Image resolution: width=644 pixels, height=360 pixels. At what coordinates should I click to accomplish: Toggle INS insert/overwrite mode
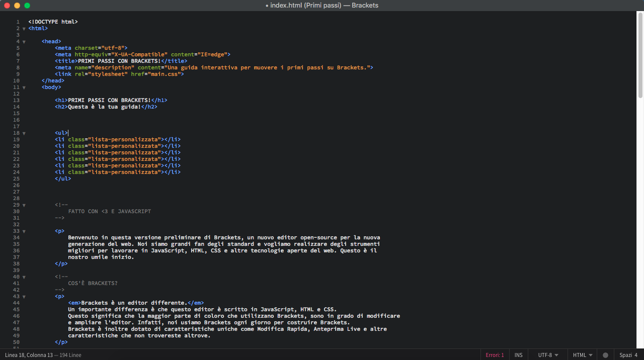pos(518,355)
